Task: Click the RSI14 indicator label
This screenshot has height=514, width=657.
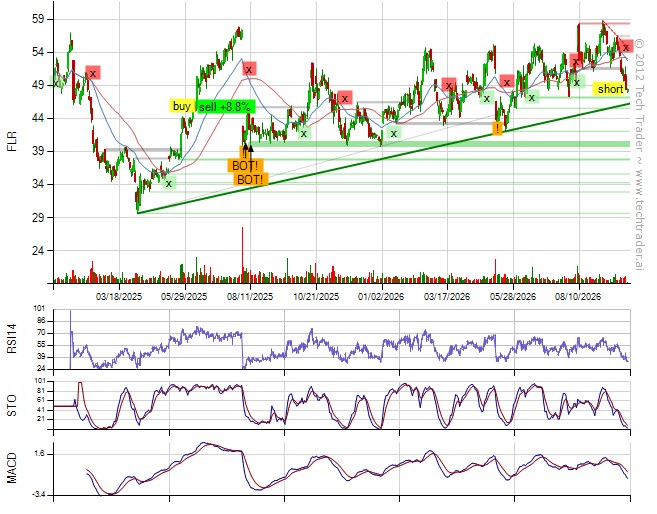Action: click(12, 340)
